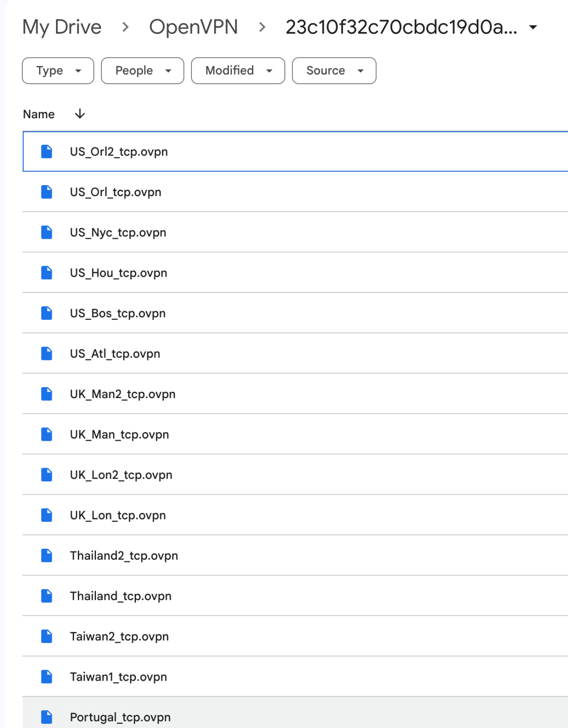Click the file icon for US_Orl2_tcp.ovpn
Viewport: 568px width, 728px height.
pos(46,152)
